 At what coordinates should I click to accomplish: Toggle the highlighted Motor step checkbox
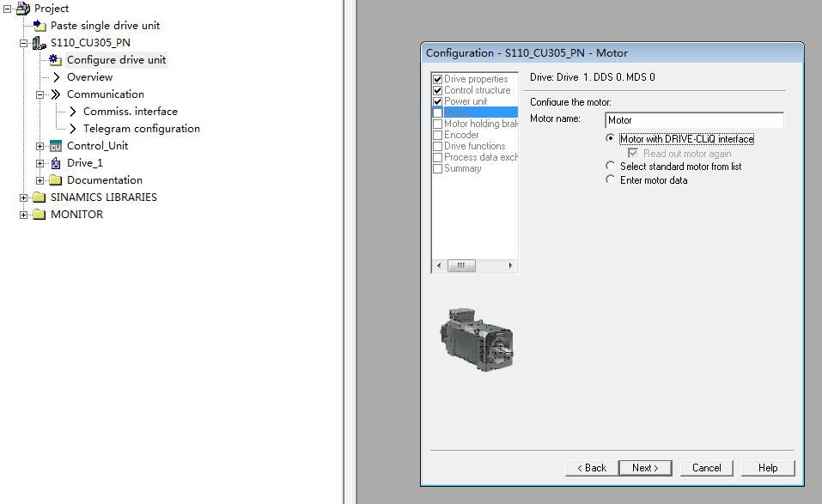[438, 112]
